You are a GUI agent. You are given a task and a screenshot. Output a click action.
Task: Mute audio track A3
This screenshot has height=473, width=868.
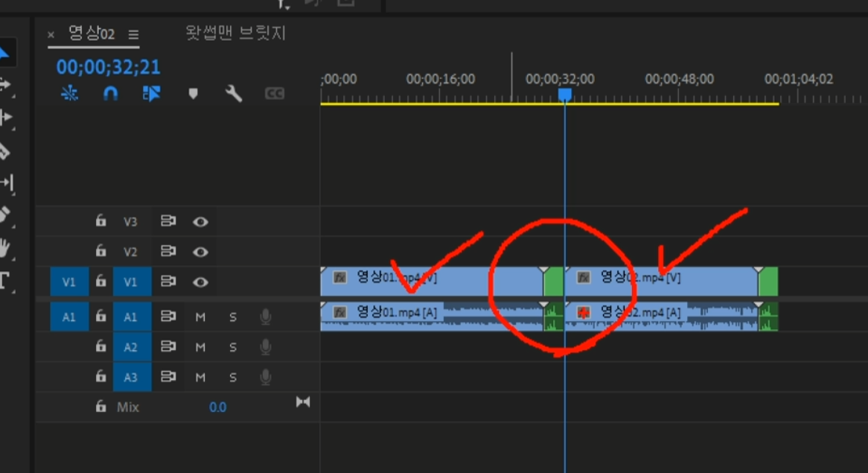pyautogui.click(x=200, y=377)
